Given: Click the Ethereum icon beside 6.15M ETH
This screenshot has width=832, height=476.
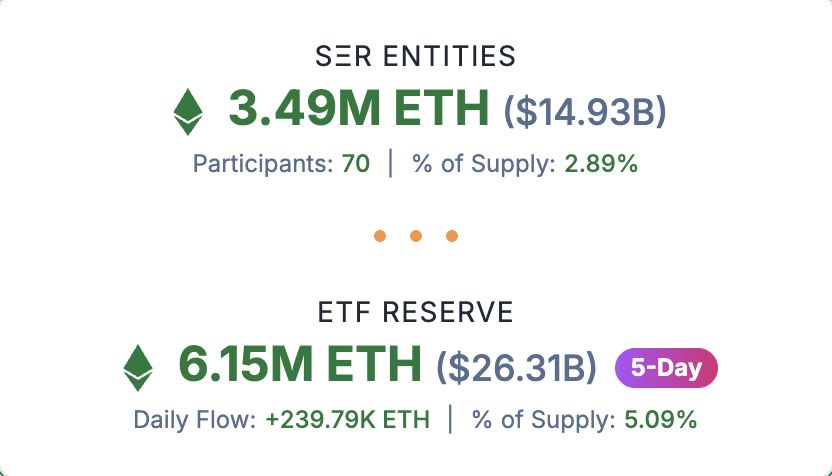Looking at the screenshot, I should 137,367.
